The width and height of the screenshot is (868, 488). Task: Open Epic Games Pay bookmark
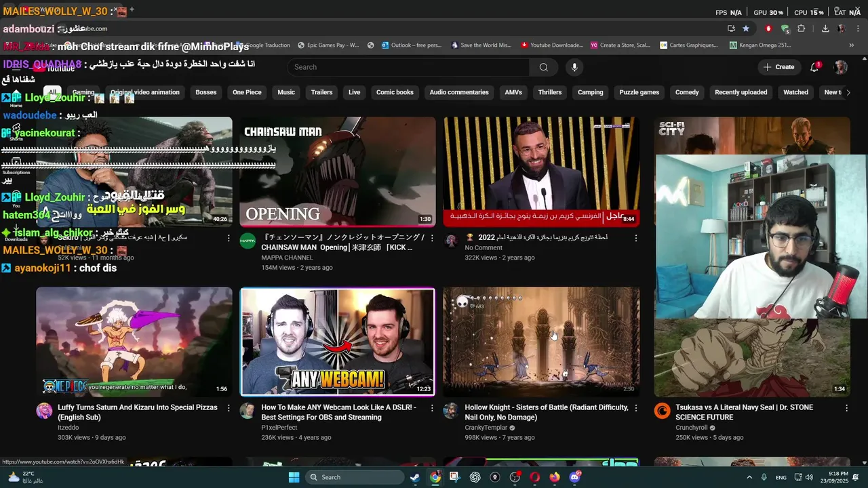pos(328,45)
